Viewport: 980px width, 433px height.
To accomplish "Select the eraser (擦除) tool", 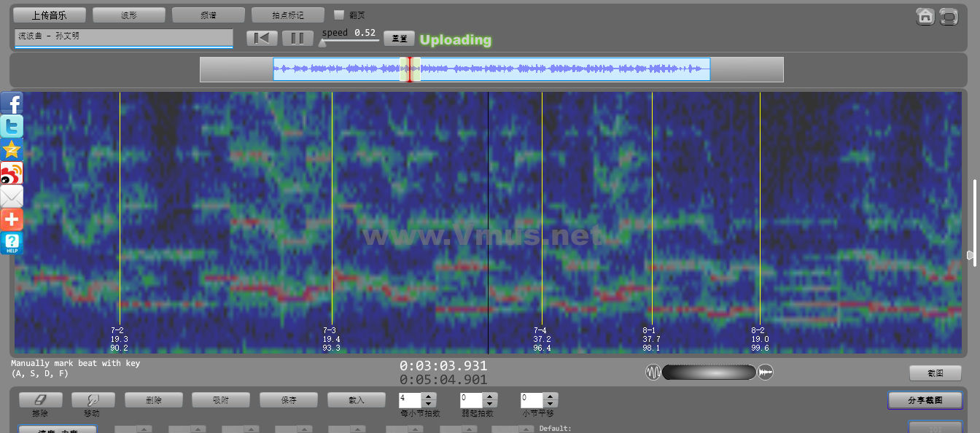I will (x=40, y=400).
